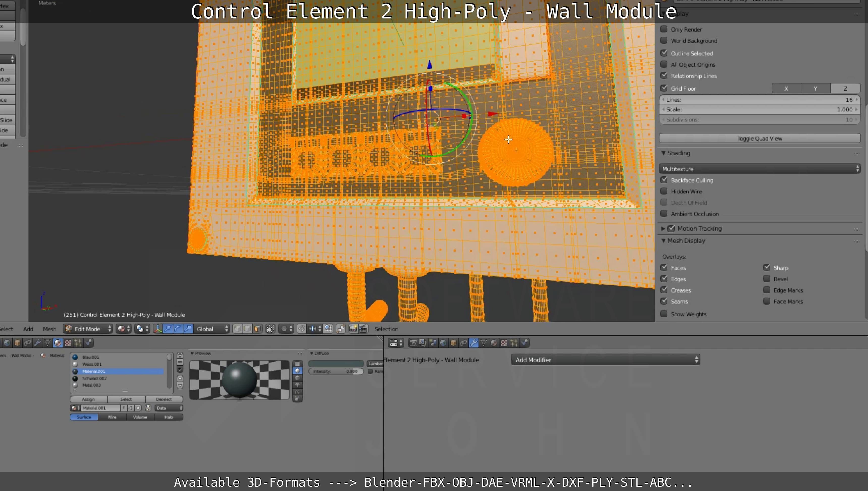The image size is (868, 491).
Task: Open the Add menu
Action: pos(28,329)
